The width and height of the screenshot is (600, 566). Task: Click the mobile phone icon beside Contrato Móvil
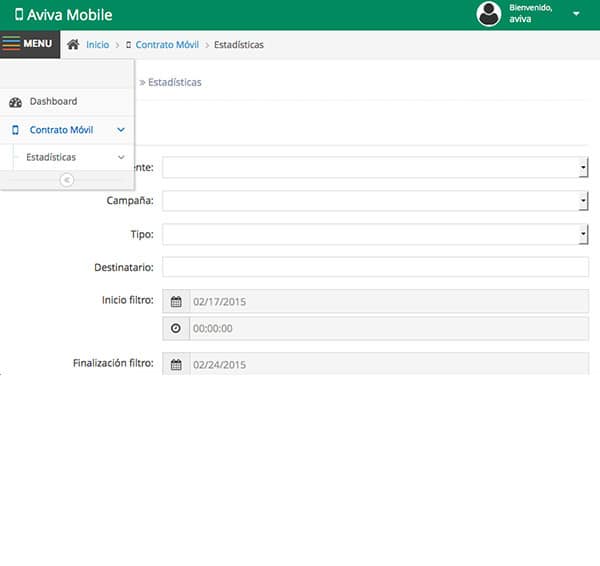pos(15,130)
